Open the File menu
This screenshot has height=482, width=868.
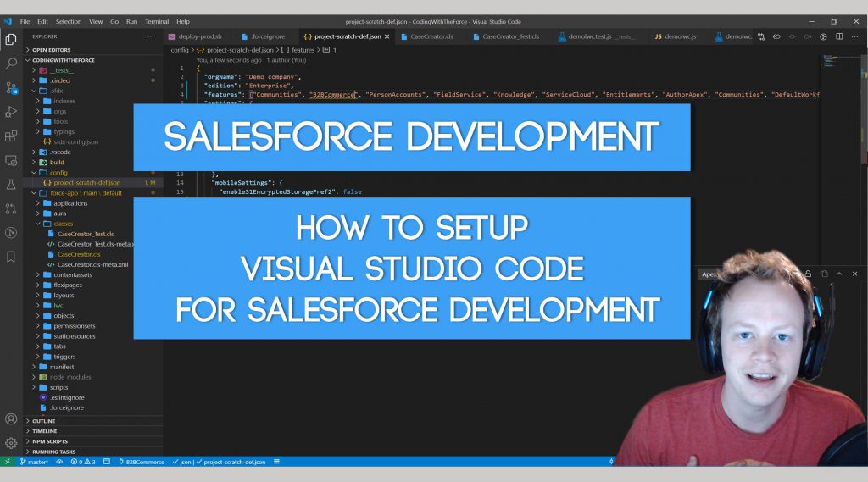(x=25, y=21)
